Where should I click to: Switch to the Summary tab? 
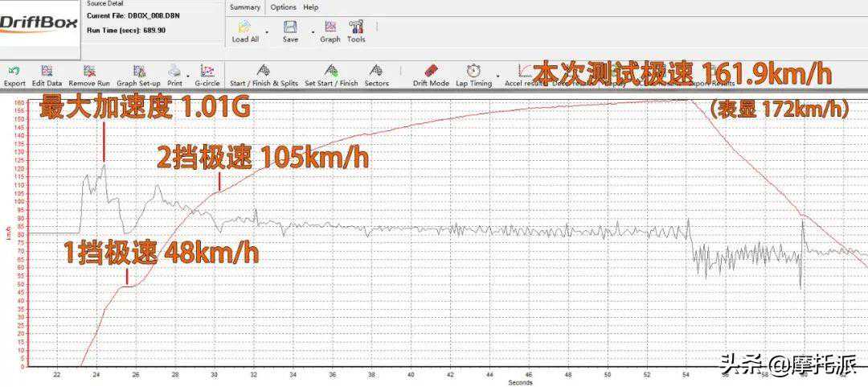click(244, 7)
